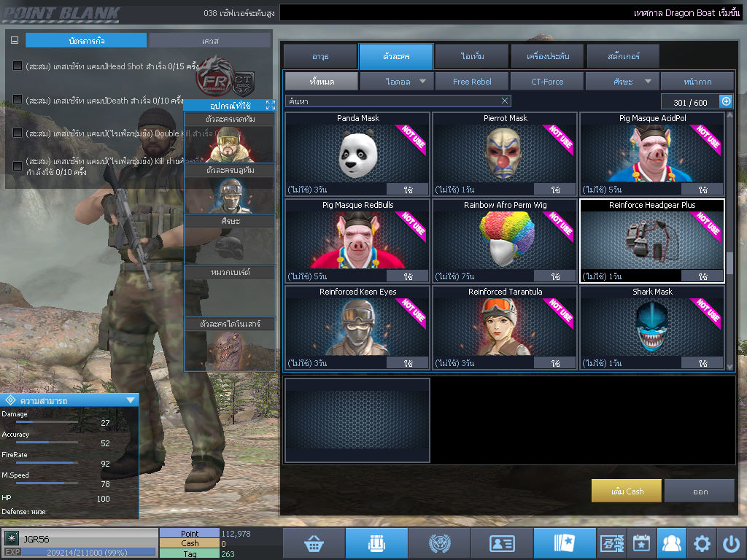Switch to the items tab
Screen dimensions: 747x560
[x=472, y=56]
